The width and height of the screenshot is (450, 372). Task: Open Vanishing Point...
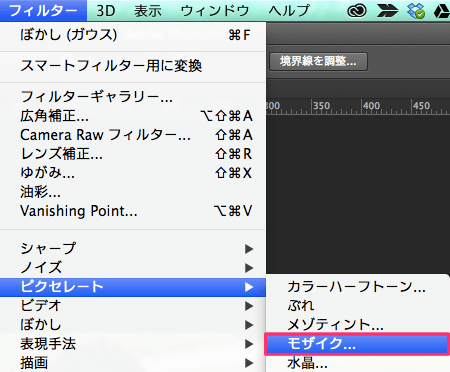(x=133, y=211)
